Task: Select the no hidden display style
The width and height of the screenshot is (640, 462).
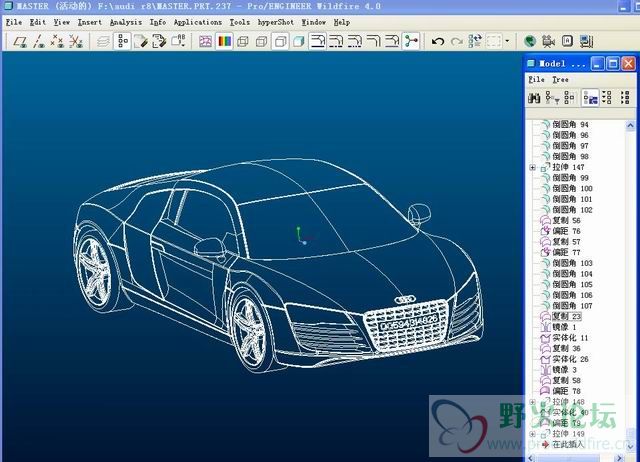Action: 280,41
